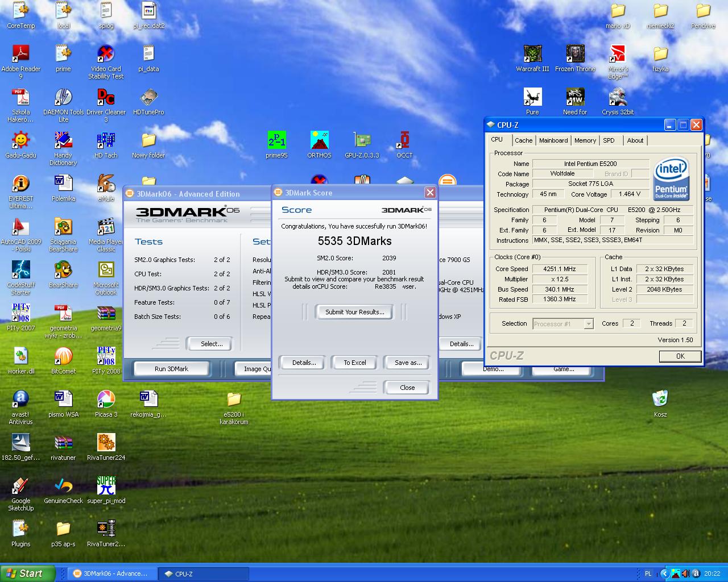Click PL language indicator in tray

click(648, 573)
